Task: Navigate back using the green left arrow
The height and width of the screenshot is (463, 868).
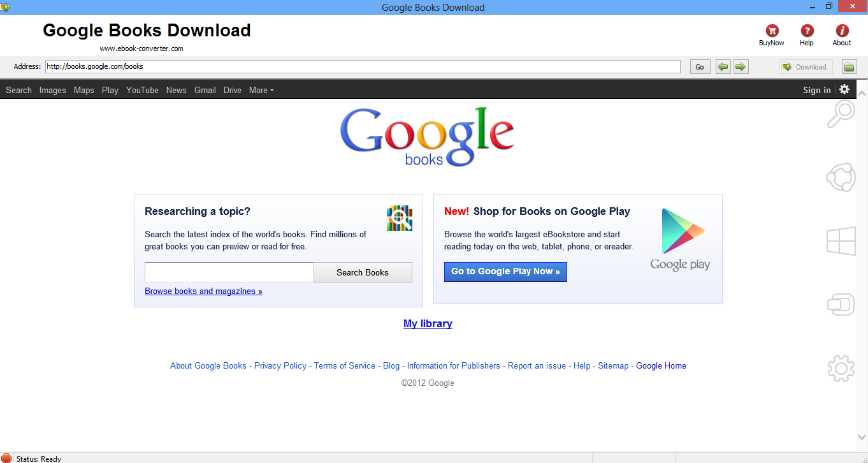Action: 723,66
